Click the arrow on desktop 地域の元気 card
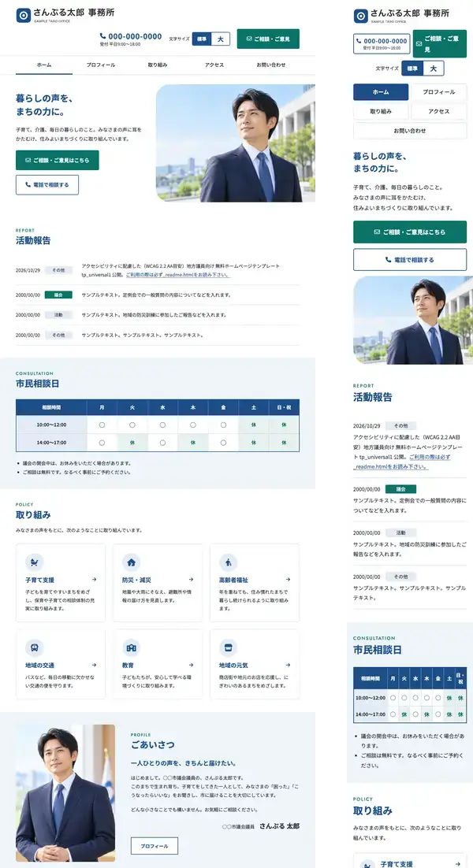This screenshot has width=473, height=868. tap(288, 665)
